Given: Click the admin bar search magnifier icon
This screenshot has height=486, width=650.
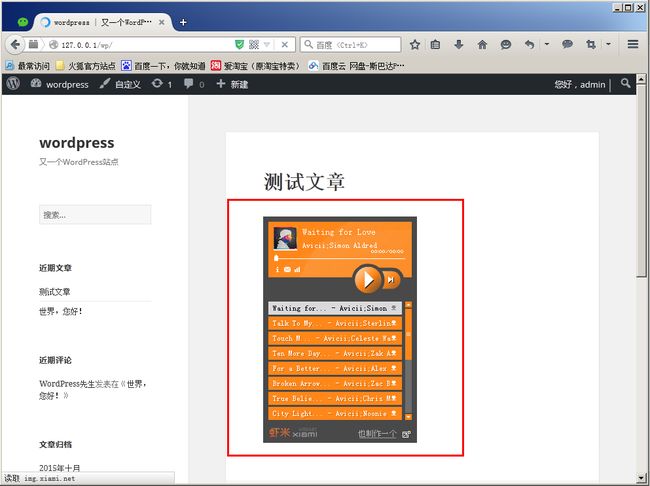Looking at the screenshot, I should click(626, 83).
